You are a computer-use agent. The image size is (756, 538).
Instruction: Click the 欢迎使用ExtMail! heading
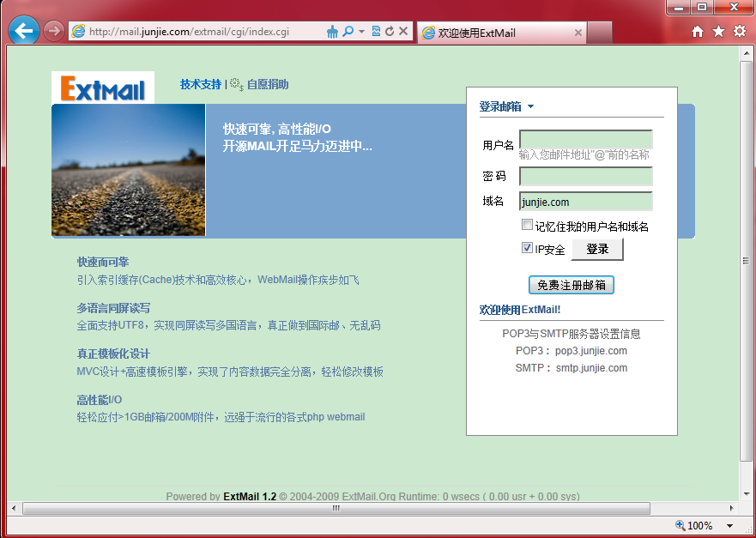point(520,310)
